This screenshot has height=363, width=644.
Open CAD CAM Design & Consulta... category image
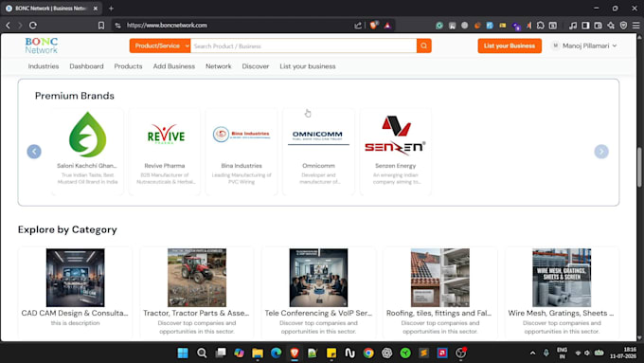coord(75,278)
